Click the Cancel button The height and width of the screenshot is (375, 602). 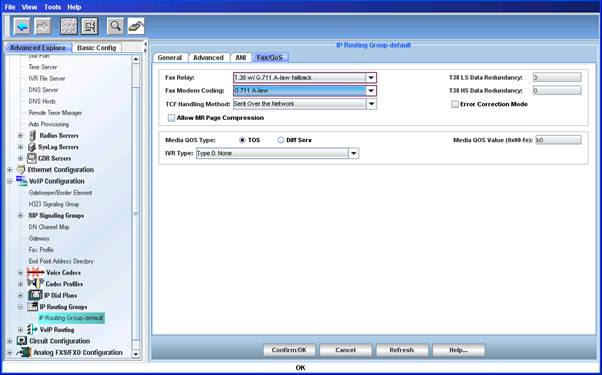[x=345, y=350]
